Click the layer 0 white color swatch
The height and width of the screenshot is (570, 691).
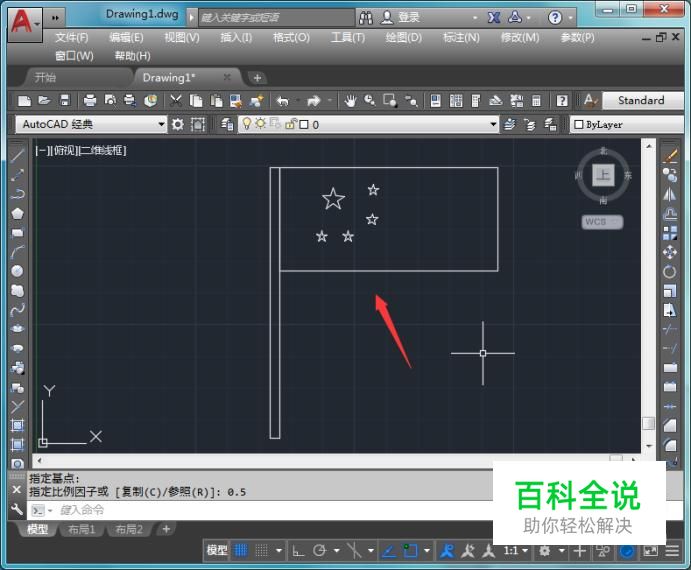pos(304,125)
